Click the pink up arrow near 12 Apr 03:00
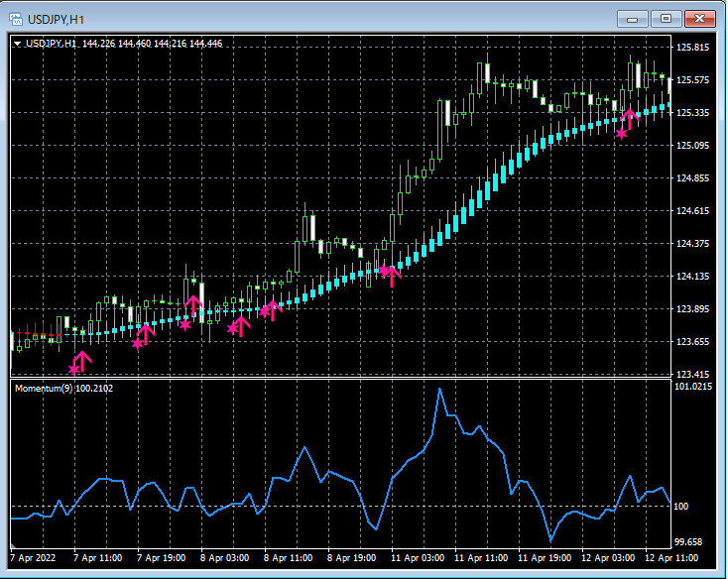This screenshot has height=579, width=728. pos(629,119)
